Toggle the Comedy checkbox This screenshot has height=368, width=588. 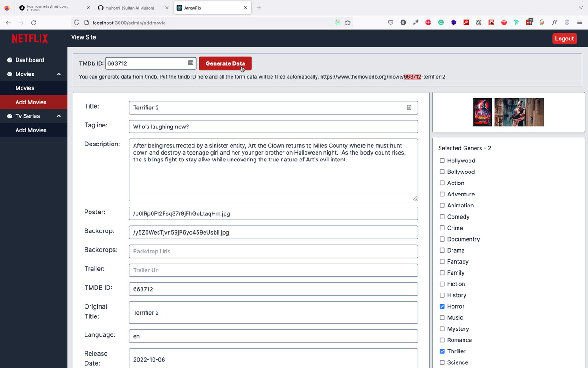coord(442,217)
